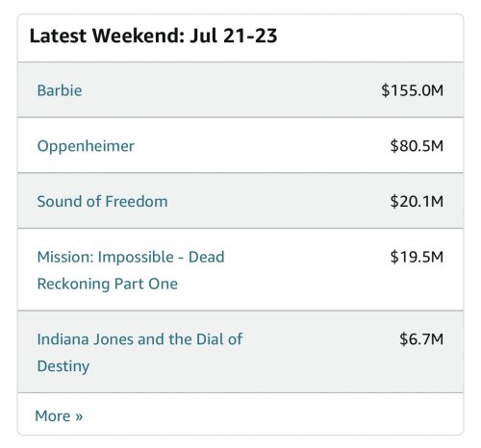
Task: Click the word 'Freedom' in the third row
Action: [x=137, y=202]
